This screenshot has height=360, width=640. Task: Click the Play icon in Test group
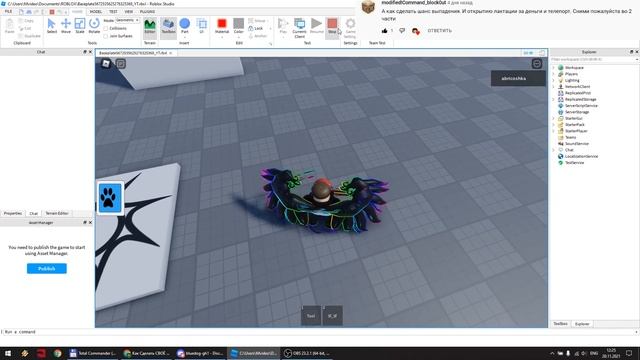[283, 25]
